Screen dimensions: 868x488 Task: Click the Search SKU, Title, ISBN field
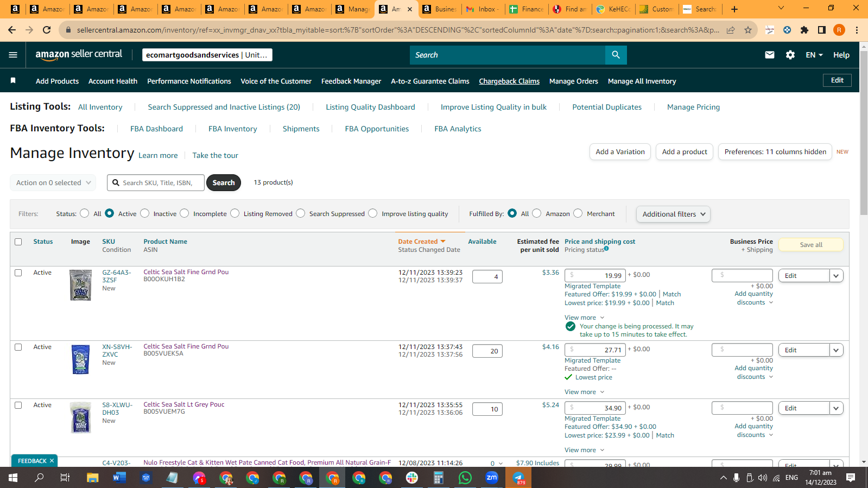coord(156,183)
